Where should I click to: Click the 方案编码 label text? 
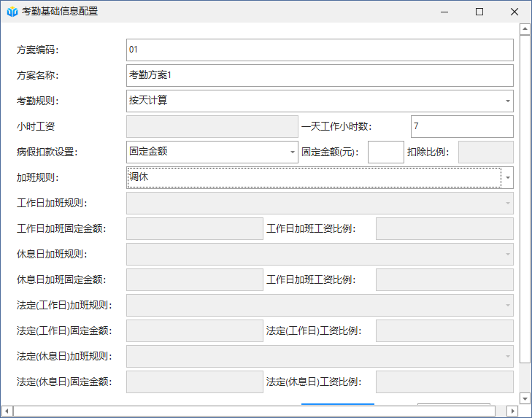[38, 50]
